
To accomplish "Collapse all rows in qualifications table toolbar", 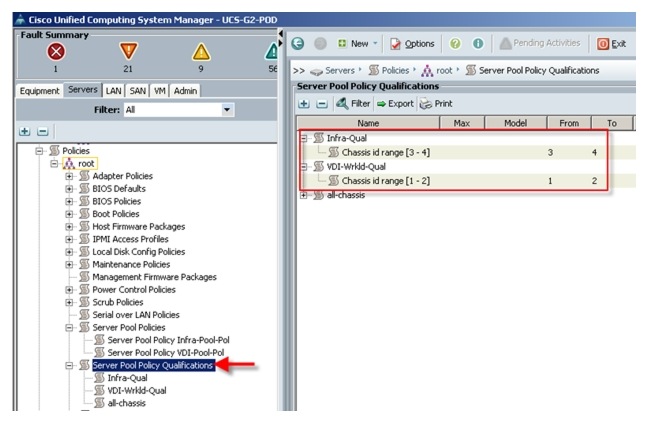I will (322, 104).
